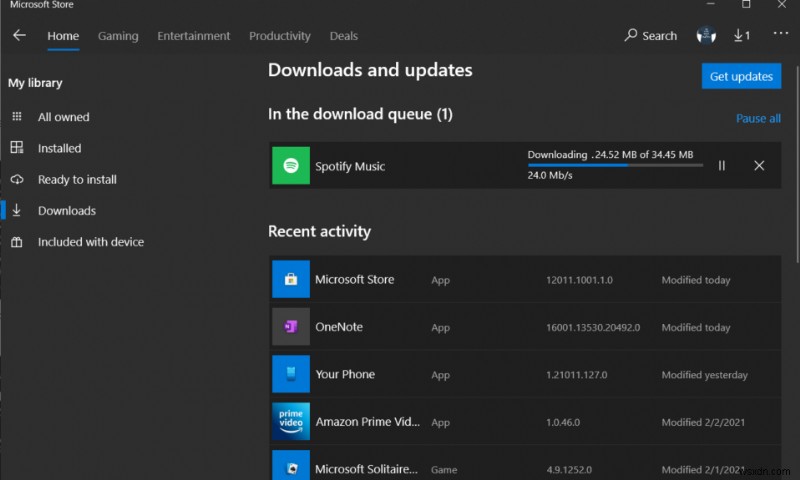Click the Your Phone app icon
Viewport: 800px width, 480px height.
tap(291, 374)
